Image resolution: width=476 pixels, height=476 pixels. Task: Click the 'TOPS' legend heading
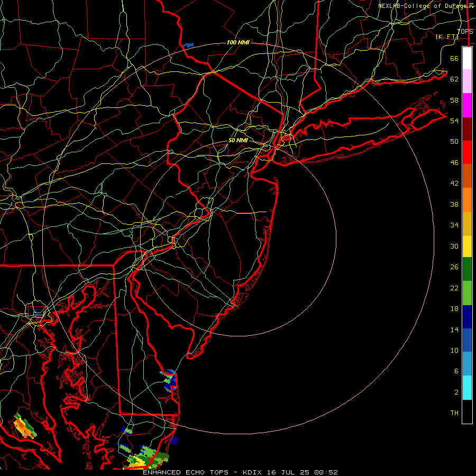point(465,32)
